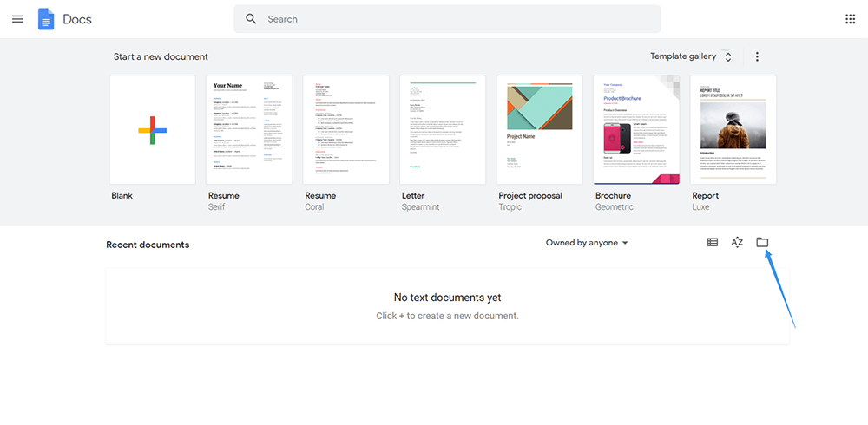Open the Project proposal Tropic template
868x425 pixels.
pos(540,130)
